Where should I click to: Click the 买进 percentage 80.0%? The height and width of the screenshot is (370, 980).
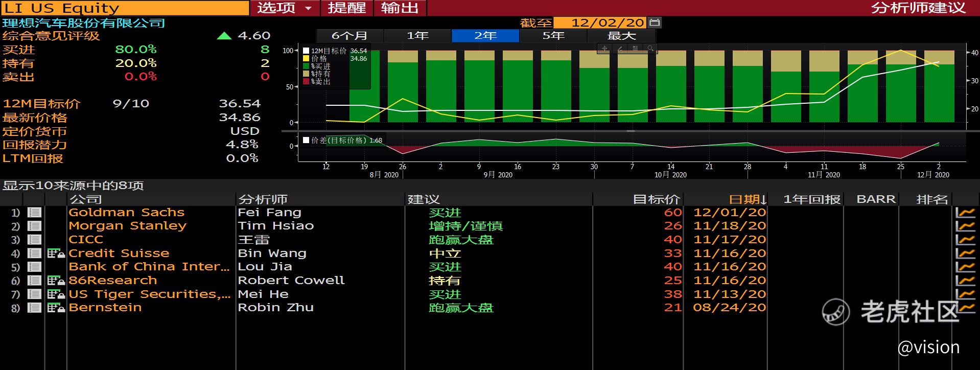[x=136, y=50]
